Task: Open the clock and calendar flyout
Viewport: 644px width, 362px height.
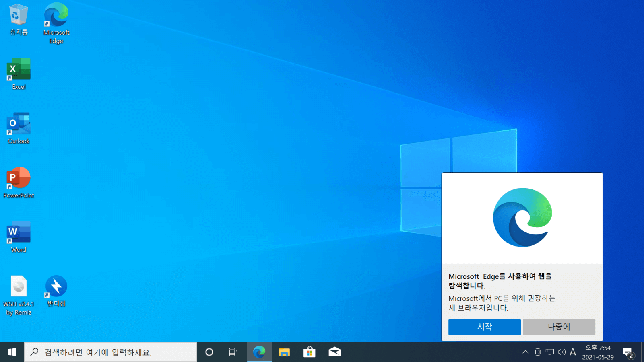Action: coord(598,352)
